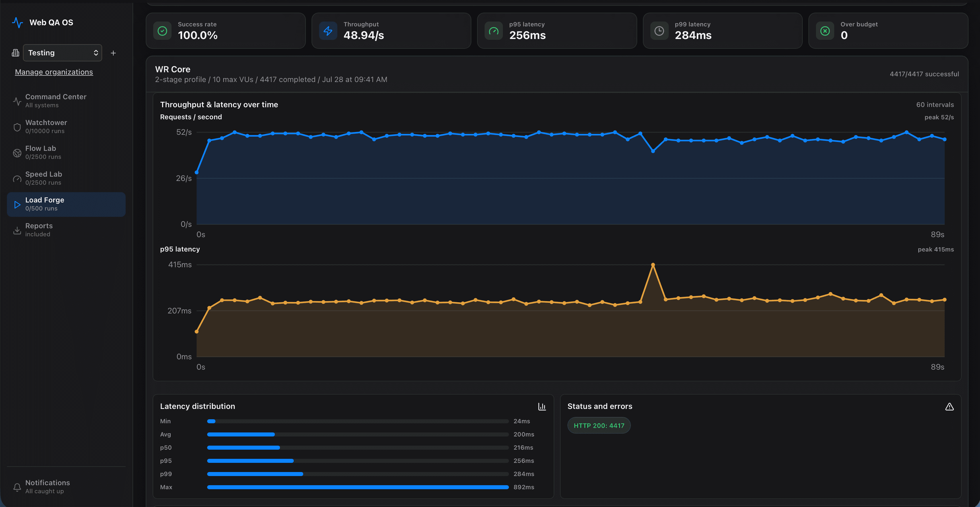
Task: Click the 256ms p95 latency card value
Action: pyautogui.click(x=528, y=35)
